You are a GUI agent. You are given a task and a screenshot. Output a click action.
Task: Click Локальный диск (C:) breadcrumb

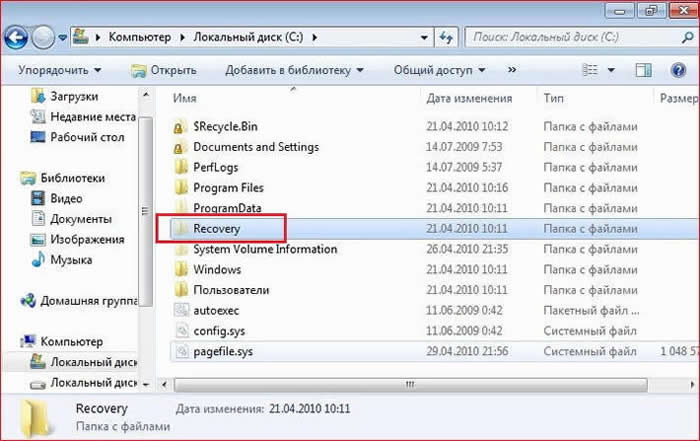(x=248, y=37)
